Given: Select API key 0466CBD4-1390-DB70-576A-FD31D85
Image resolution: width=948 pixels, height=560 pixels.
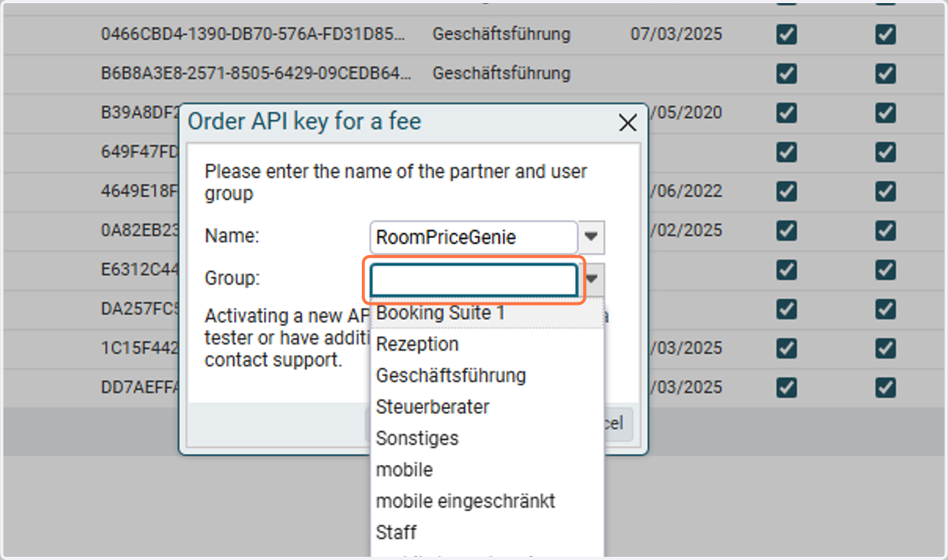Looking at the screenshot, I should click(254, 34).
